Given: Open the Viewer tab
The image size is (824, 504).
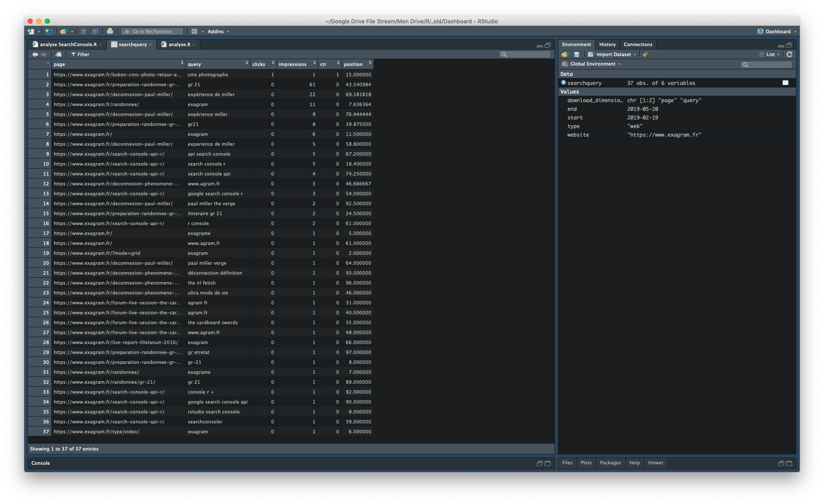Looking at the screenshot, I should (655, 463).
